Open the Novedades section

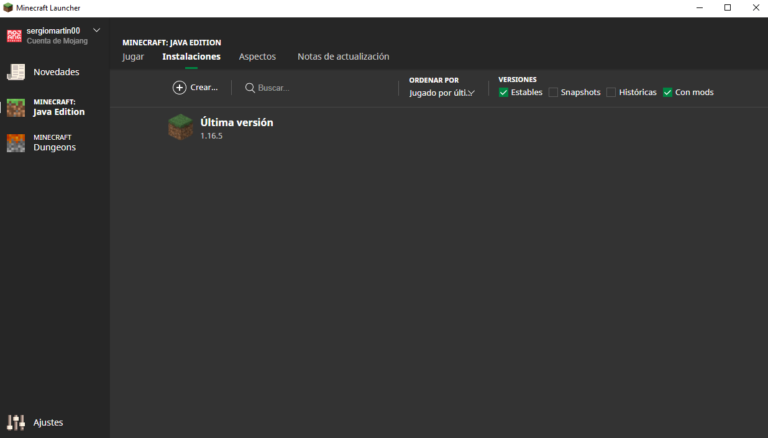click(x=56, y=72)
